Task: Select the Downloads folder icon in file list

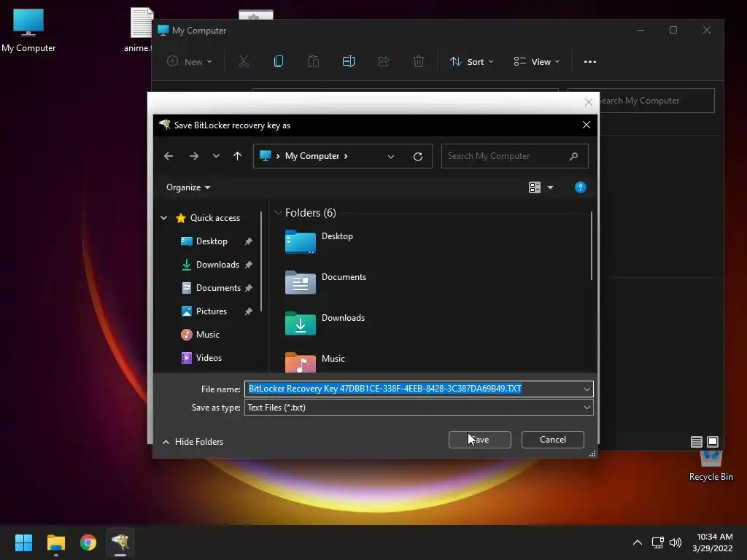Action: [300, 323]
